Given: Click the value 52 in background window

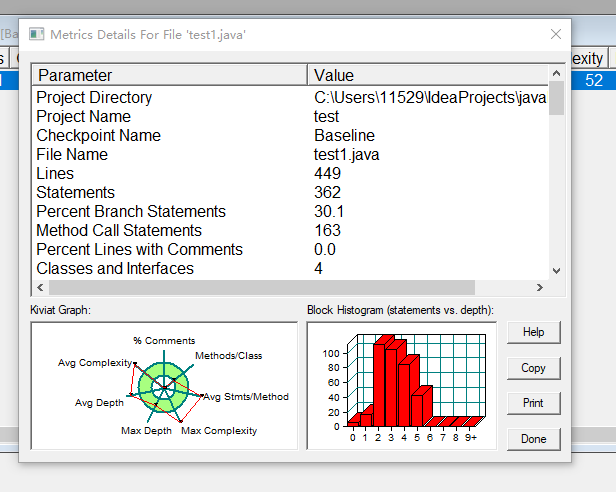Looking at the screenshot, I should click(594, 80).
